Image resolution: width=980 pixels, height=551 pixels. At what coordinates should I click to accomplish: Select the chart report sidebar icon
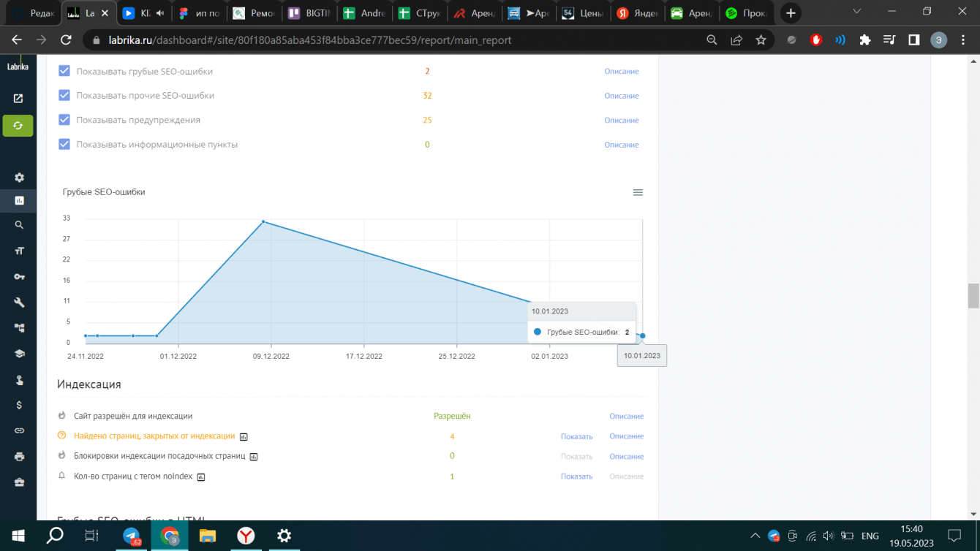[19, 200]
